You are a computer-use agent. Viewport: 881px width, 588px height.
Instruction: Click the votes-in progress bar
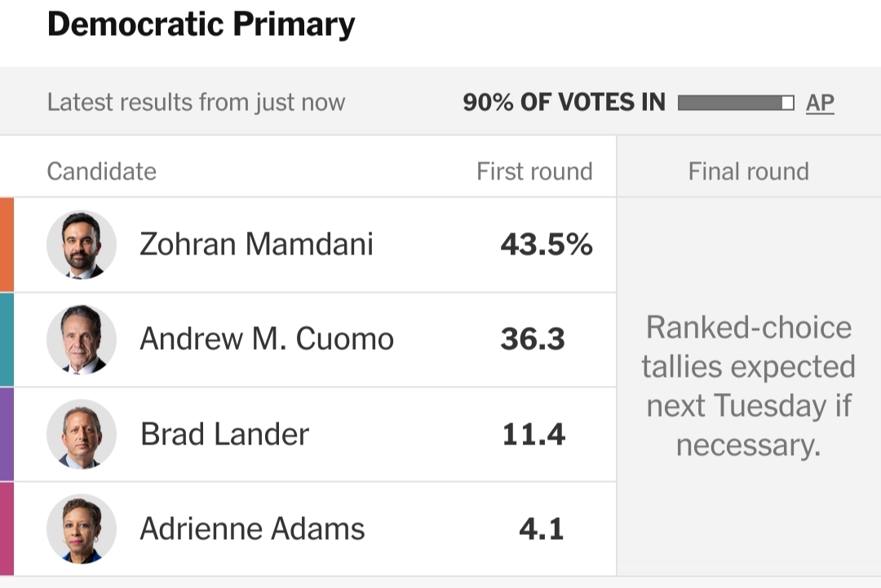pyautogui.click(x=735, y=103)
